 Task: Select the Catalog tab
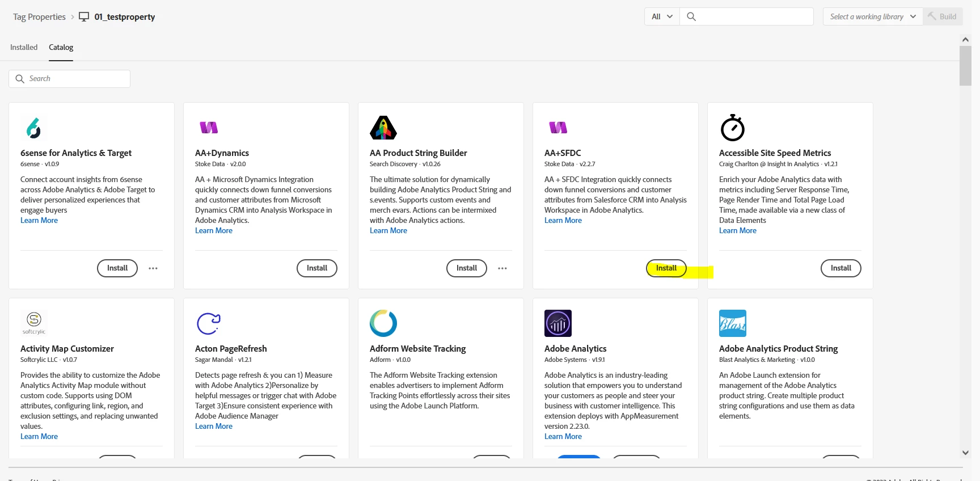pyautogui.click(x=61, y=47)
